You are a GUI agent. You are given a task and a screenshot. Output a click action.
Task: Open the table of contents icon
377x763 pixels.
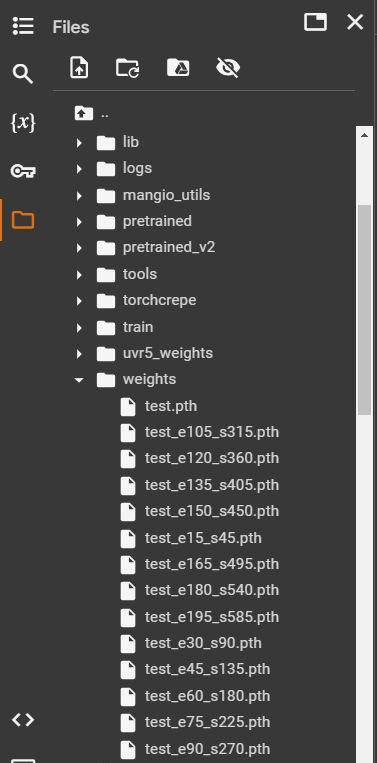(23, 26)
